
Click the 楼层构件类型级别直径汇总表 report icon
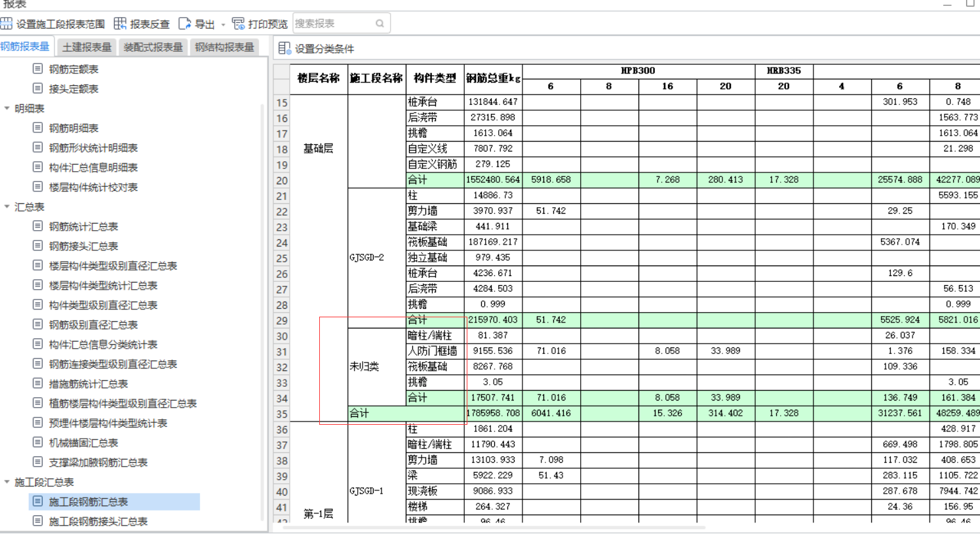click(x=37, y=266)
